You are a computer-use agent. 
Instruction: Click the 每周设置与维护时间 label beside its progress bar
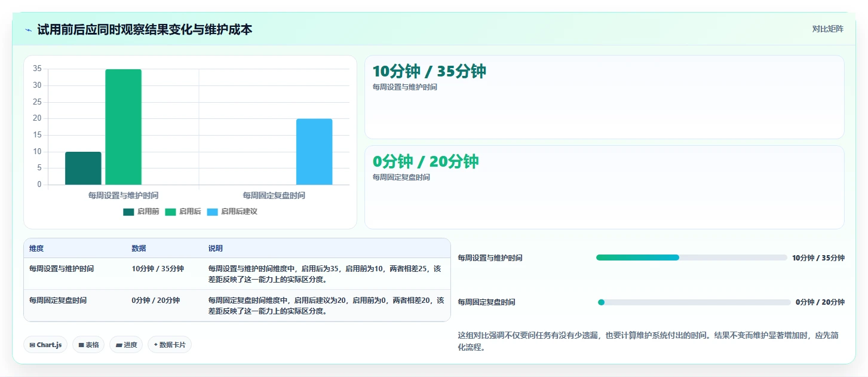tap(490, 258)
